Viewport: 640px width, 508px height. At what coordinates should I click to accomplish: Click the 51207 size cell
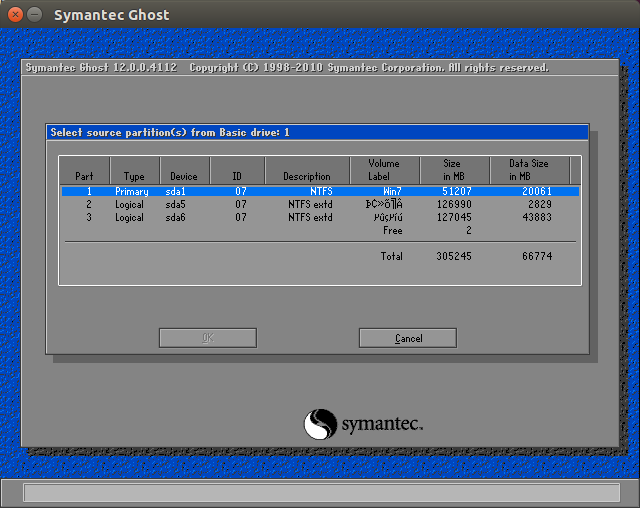[x=457, y=191]
